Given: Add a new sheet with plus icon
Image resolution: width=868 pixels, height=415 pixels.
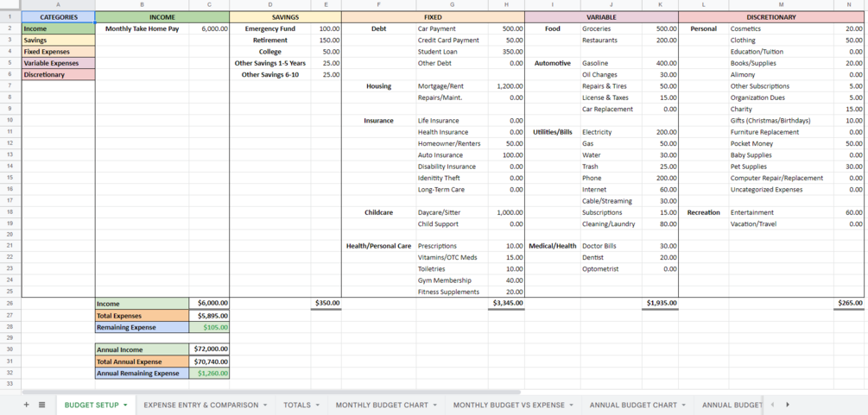Looking at the screenshot, I should pyautogui.click(x=26, y=405).
